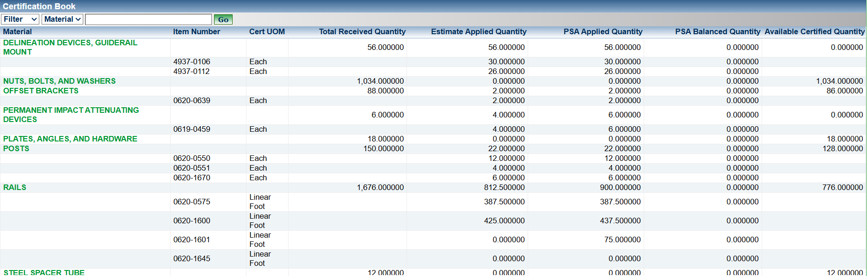Select item number 0620-0550
The height and width of the screenshot is (276, 868).
pos(191,158)
